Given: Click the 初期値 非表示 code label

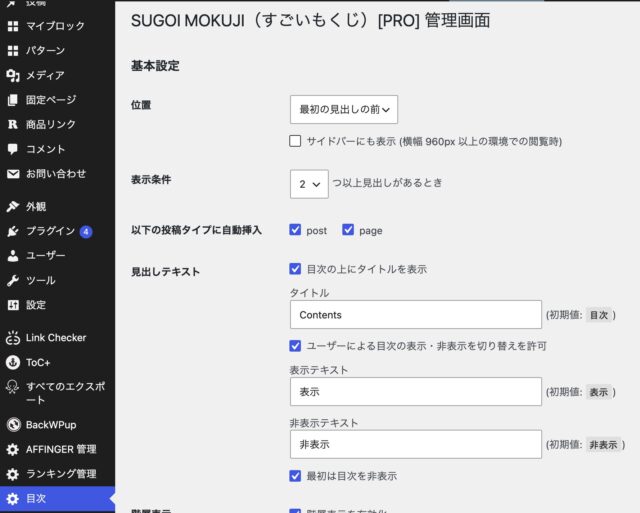Looking at the screenshot, I should point(603,445).
